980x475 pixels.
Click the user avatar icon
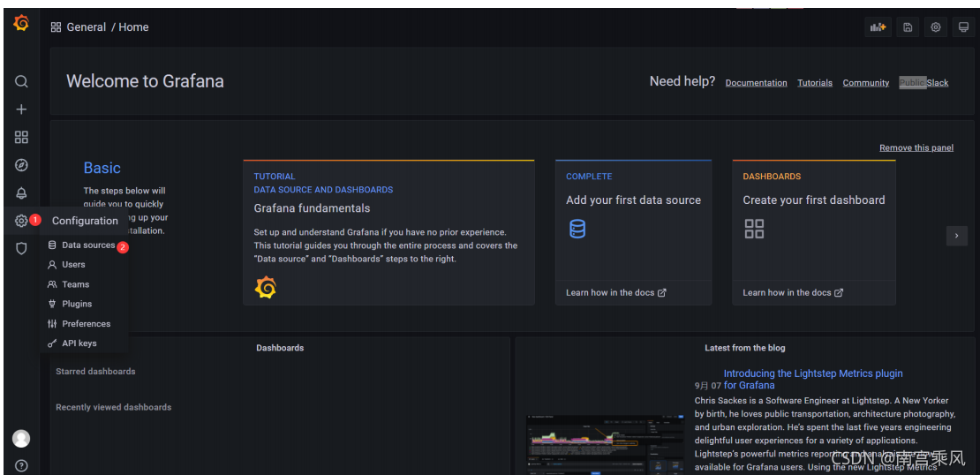[x=21, y=439]
